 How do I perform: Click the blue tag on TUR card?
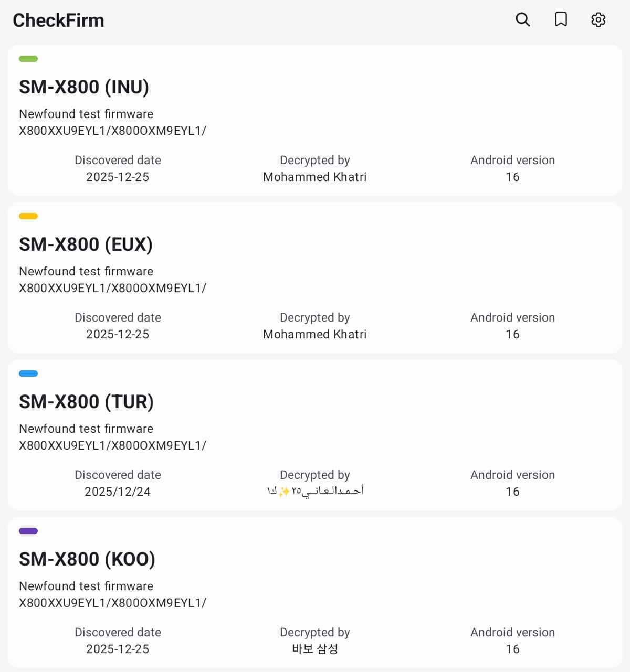point(28,374)
